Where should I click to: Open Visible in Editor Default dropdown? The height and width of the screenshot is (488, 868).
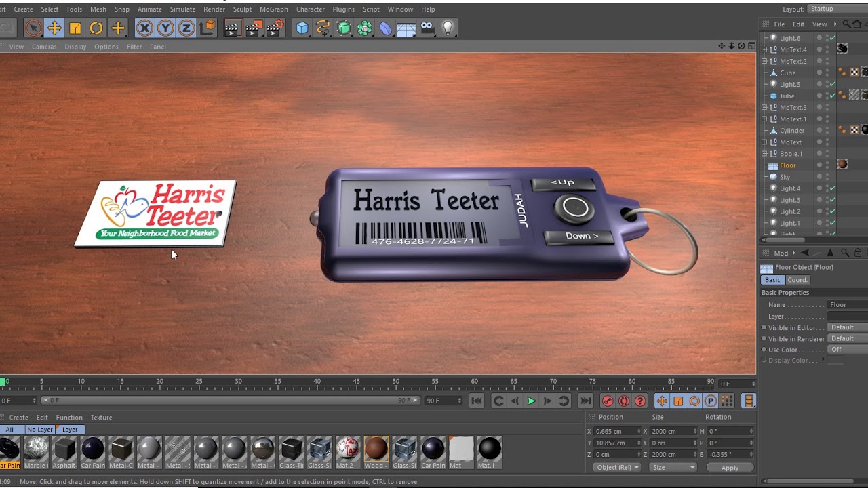848,327
